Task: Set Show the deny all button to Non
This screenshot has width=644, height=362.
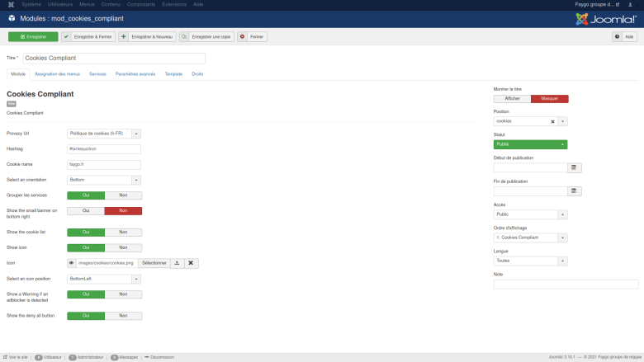Action: tap(123, 316)
